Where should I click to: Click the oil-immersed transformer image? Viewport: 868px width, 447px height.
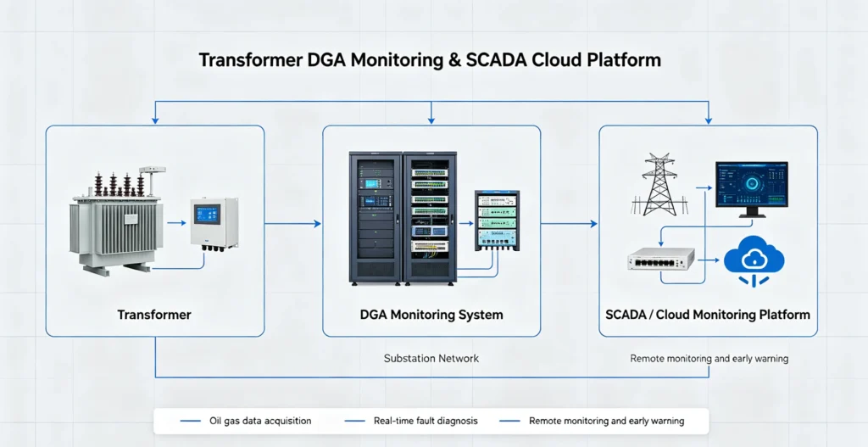[x=116, y=221]
